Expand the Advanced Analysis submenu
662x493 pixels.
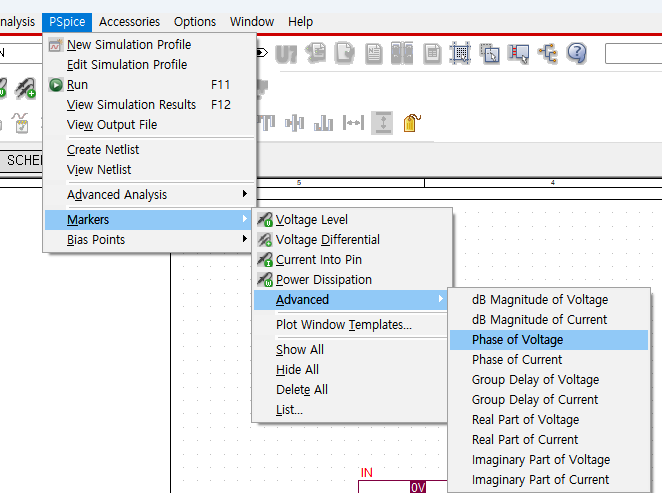coord(149,195)
